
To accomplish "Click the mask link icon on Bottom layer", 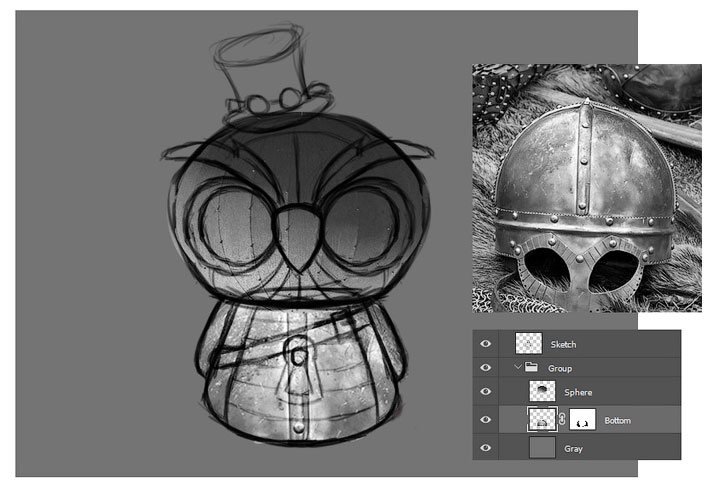I will [x=562, y=419].
